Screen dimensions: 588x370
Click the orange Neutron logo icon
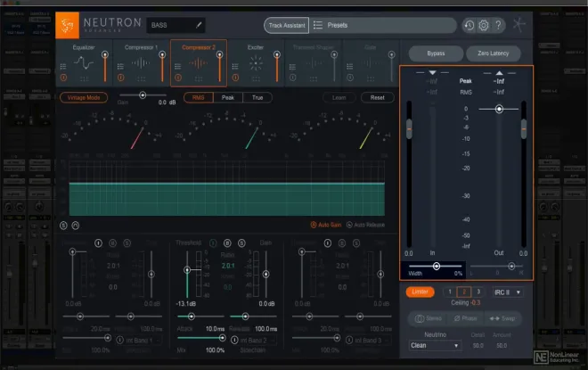click(67, 25)
